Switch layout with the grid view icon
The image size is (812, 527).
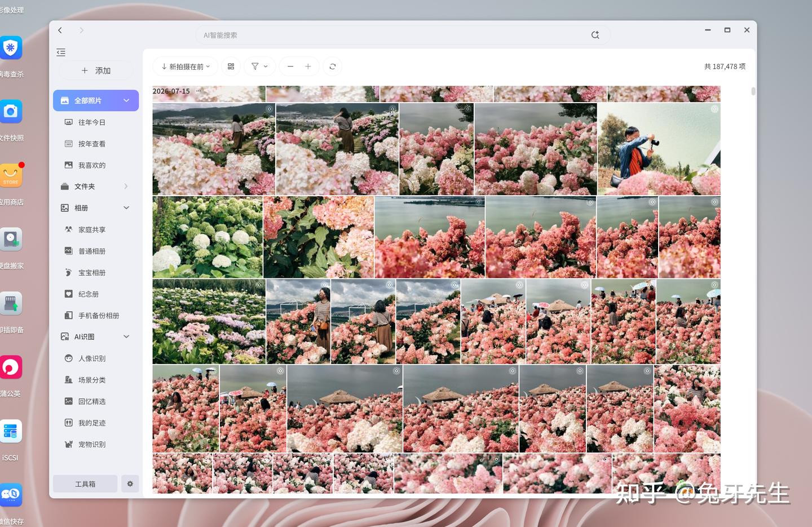pyautogui.click(x=231, y=67)
